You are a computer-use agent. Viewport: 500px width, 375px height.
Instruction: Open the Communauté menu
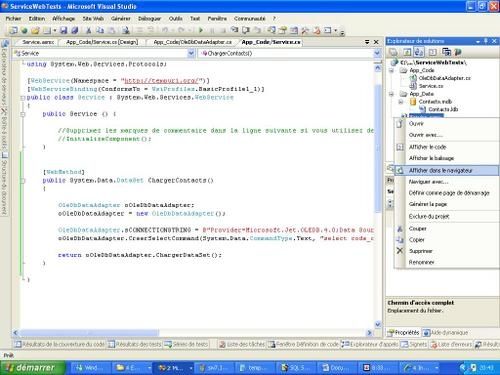click(250, 19)
